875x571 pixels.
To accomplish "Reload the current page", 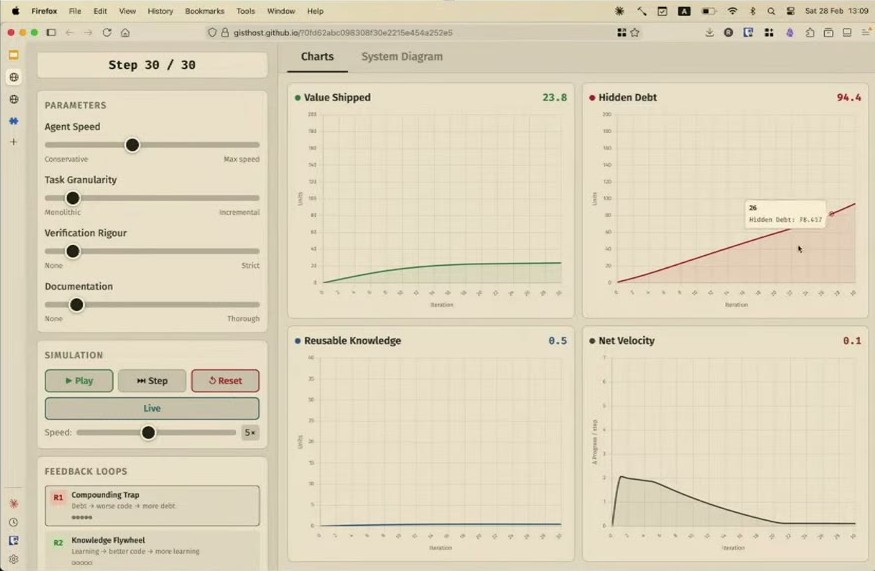I will (x=107, y=32).
